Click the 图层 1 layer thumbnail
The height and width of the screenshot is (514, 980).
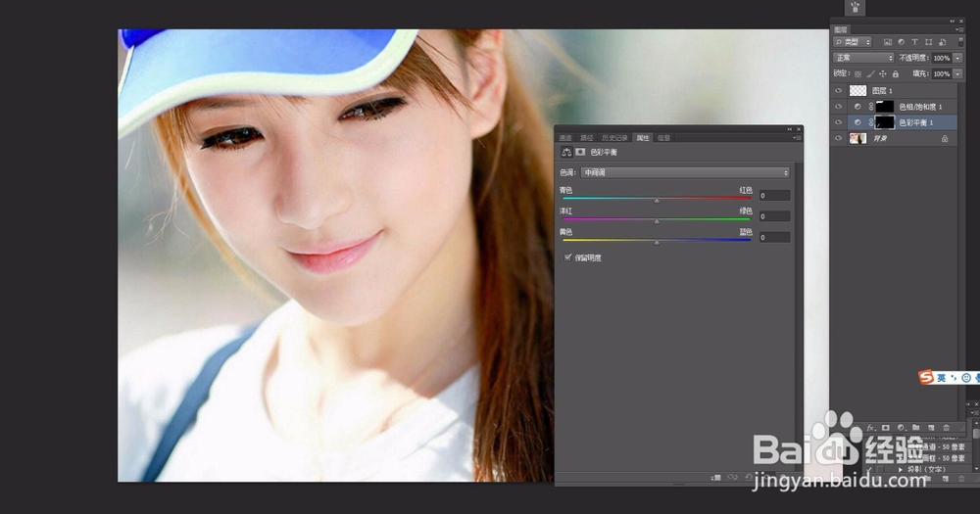tap(858, 90)
